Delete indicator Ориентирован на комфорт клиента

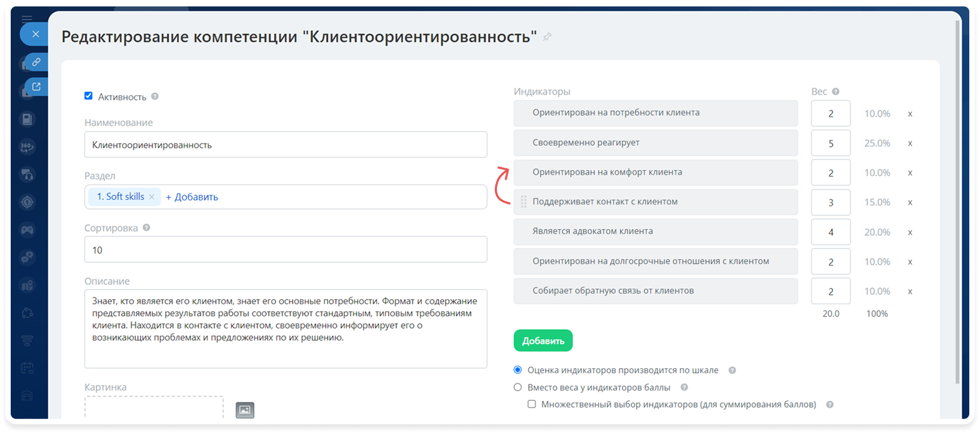pyautogui.click(x=910, y=173)
